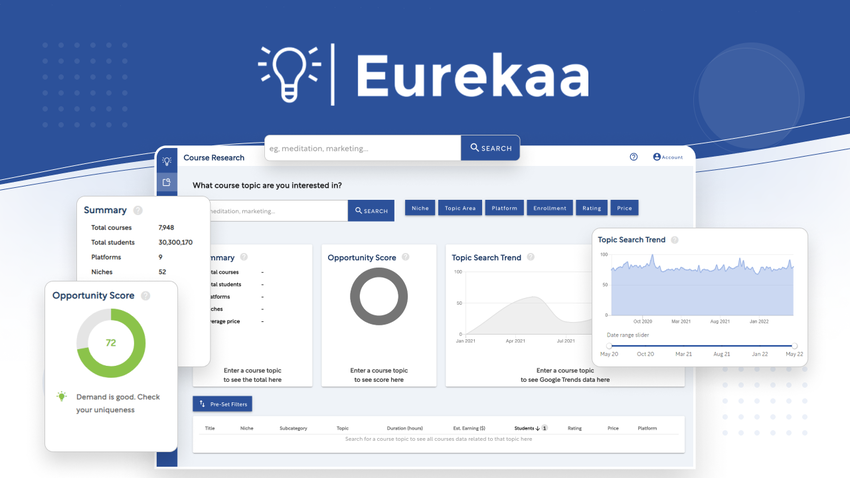Sort by the Est. Earning ($) column header
The image size is (850, 478).
469,428
